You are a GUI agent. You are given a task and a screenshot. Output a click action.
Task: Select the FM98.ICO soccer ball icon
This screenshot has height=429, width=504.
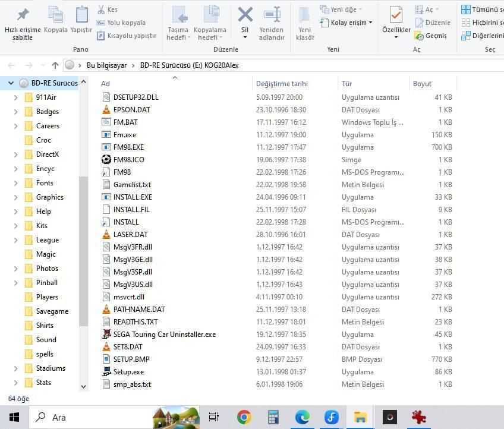pos(106,159)
